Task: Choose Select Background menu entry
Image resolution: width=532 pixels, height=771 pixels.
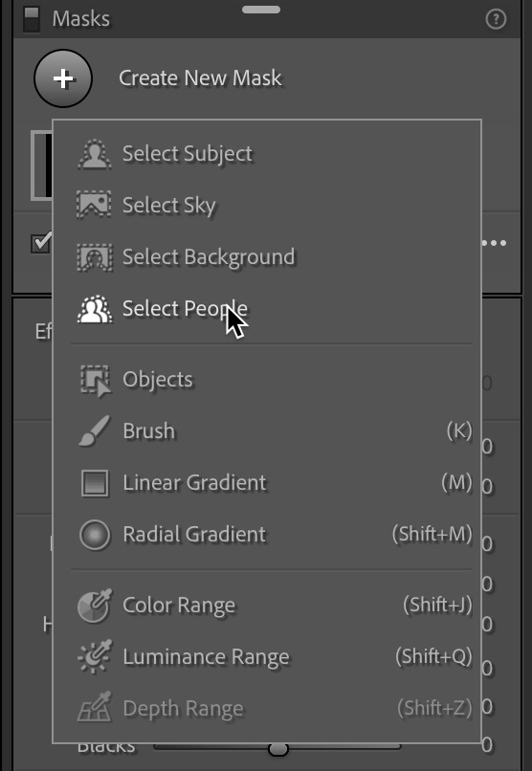Action: click(267, 256)
